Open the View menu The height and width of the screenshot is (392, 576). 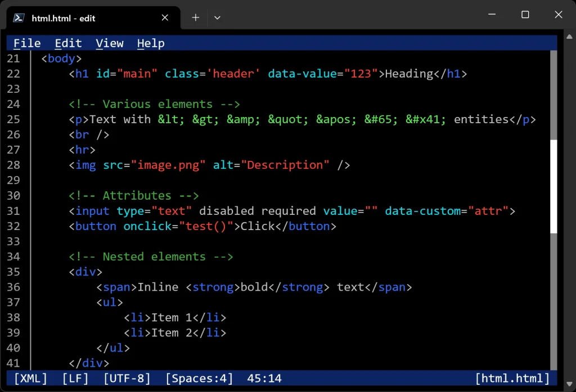110,43
